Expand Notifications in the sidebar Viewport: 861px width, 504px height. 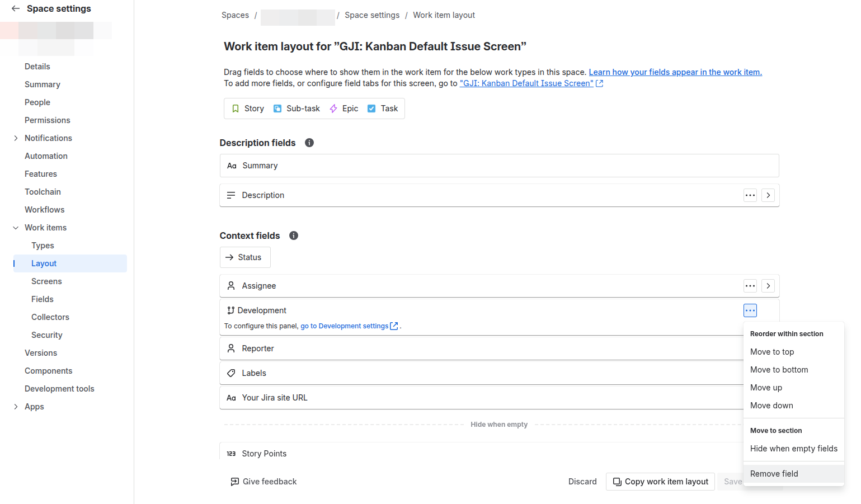click(x=16, y=138)
